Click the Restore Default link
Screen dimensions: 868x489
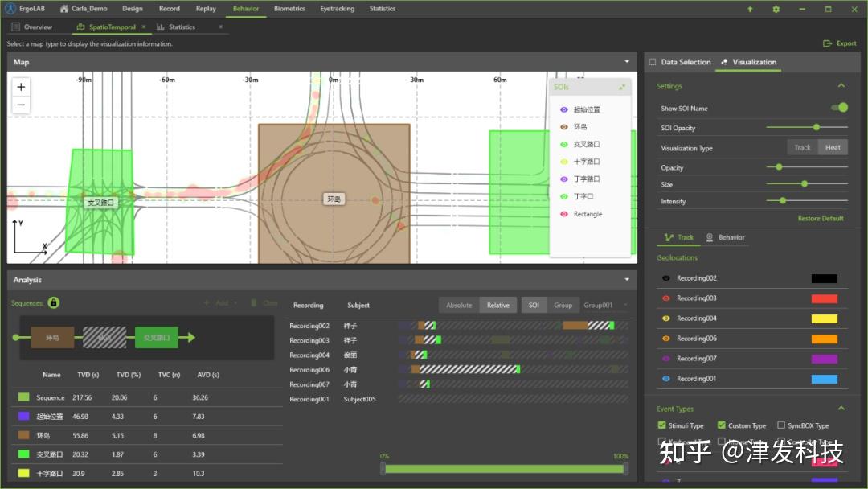tap(821, 219)
